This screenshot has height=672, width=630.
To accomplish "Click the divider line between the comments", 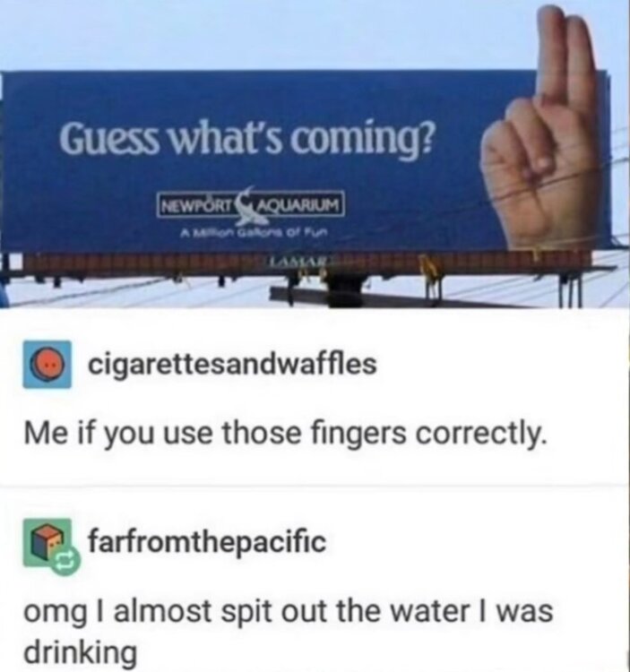I will (315, 486).
